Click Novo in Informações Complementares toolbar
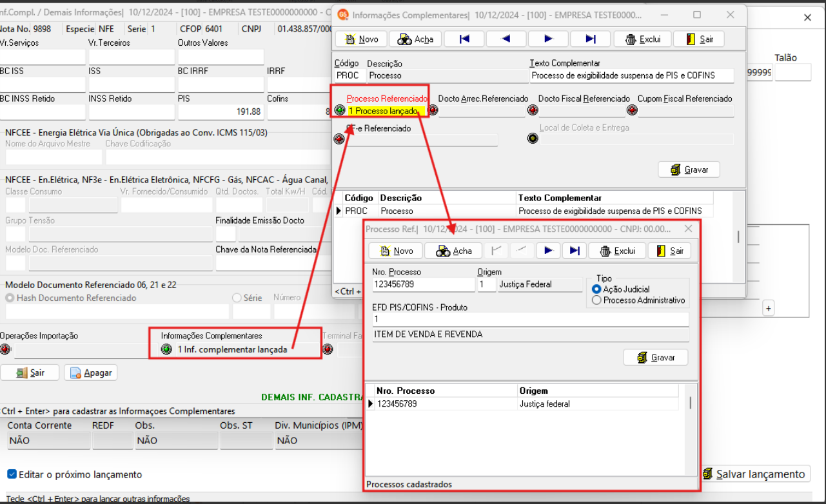 point(360,39)
